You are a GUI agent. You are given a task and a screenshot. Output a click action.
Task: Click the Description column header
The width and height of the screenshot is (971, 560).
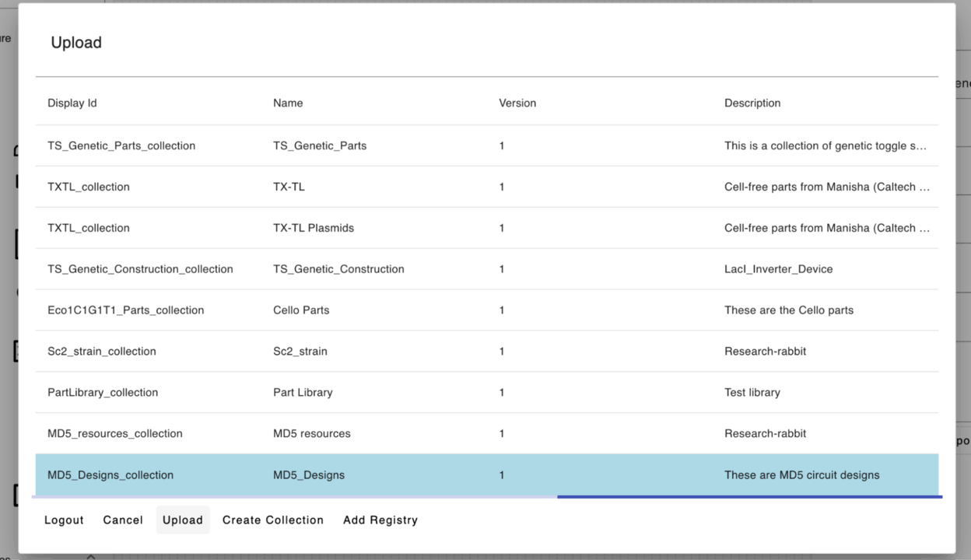click(x=752, y=103)
